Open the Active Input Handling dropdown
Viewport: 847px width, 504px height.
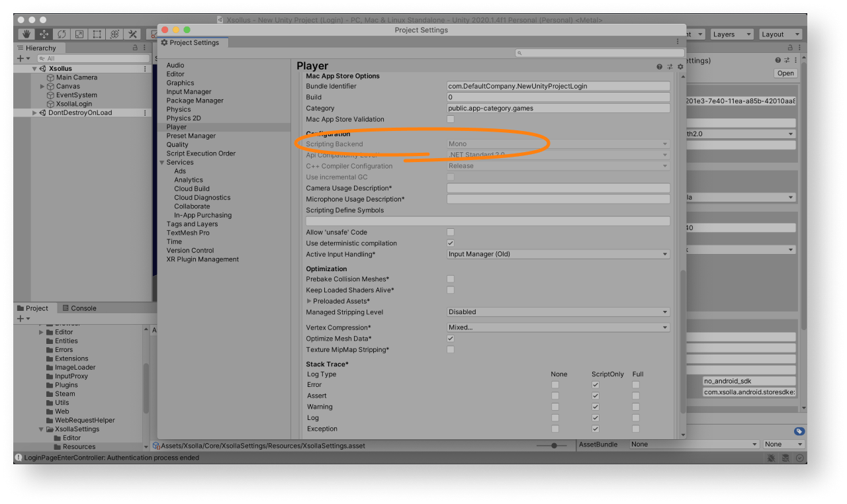(558, 255)
